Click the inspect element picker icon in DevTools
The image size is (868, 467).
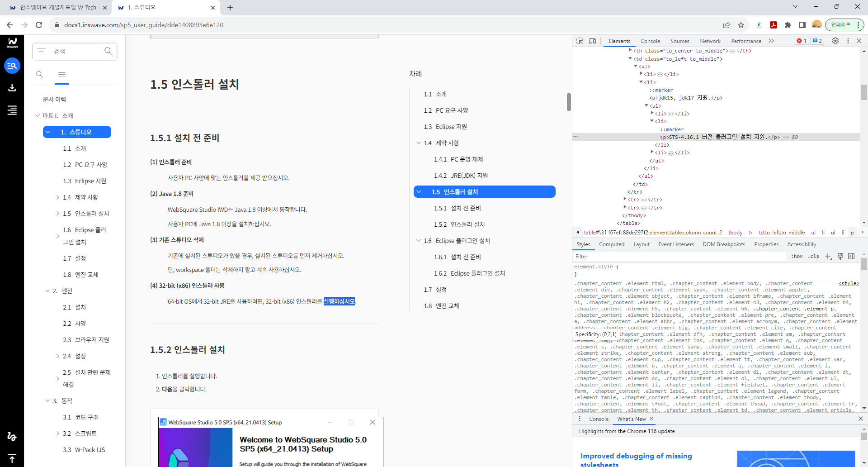pos(580,41)
